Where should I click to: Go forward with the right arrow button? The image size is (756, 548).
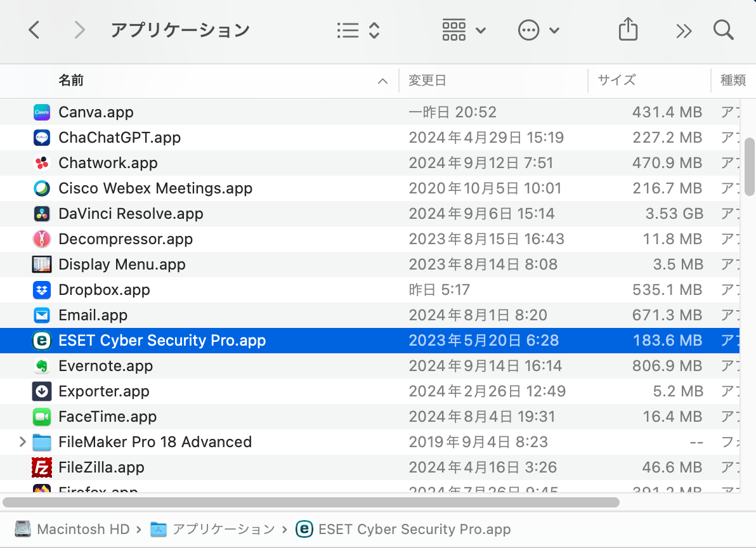(79, 30)
